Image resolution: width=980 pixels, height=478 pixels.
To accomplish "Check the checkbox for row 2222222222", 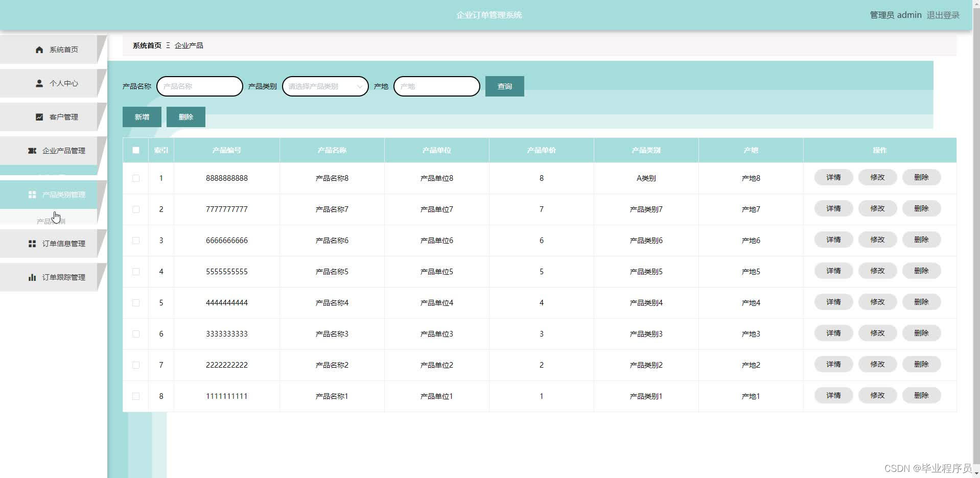I will tap(136, 365).
